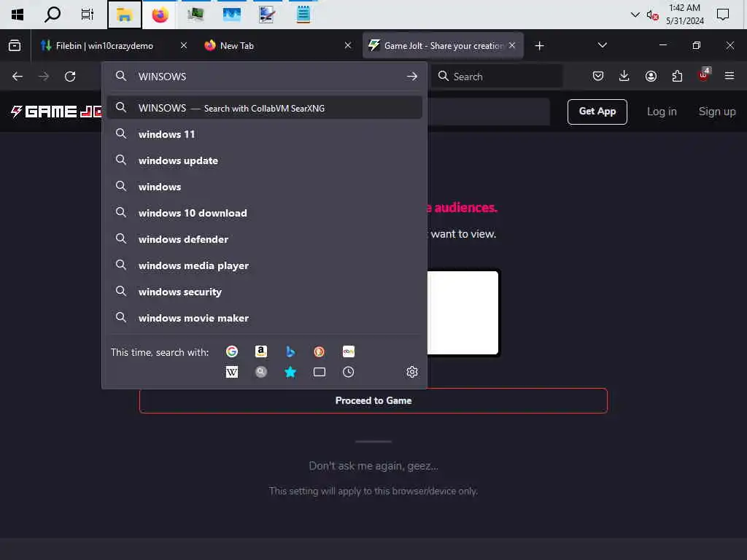
Task: Click the Get App button
Action: (x=597, y=112)
